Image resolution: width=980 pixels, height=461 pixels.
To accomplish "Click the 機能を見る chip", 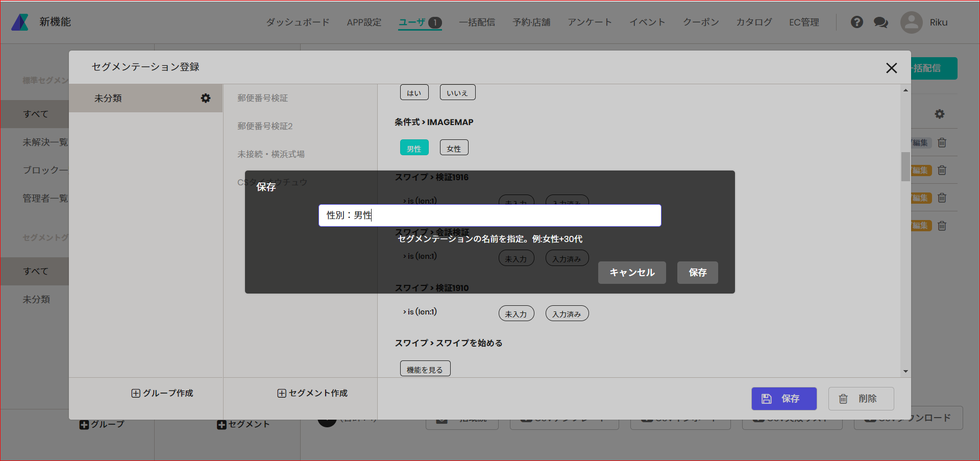I will (x=425, y=369).
